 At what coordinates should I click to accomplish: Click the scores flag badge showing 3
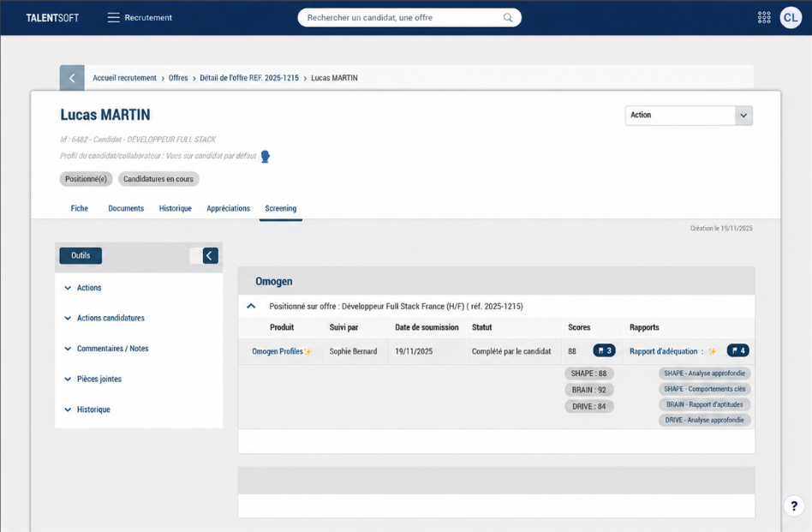coord(605,350)
